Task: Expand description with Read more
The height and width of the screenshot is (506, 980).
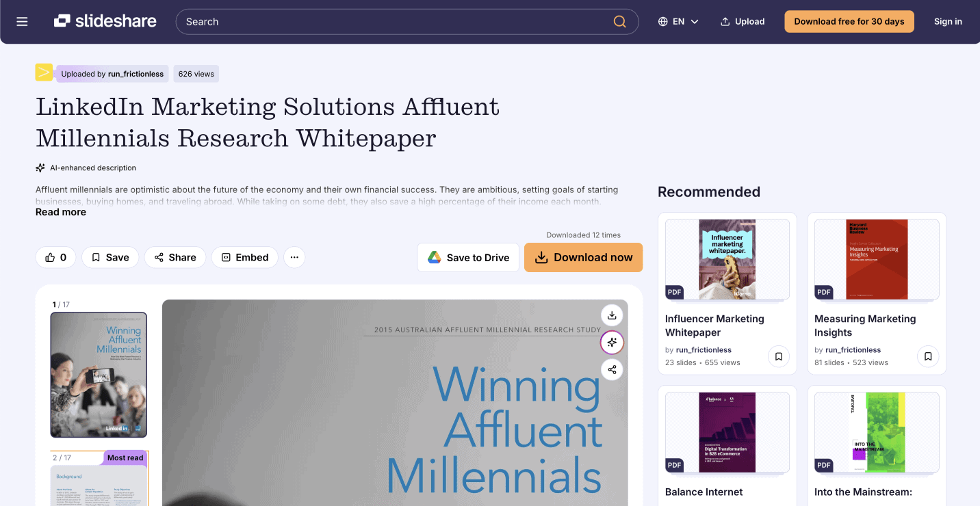Action: click(61, 212)
